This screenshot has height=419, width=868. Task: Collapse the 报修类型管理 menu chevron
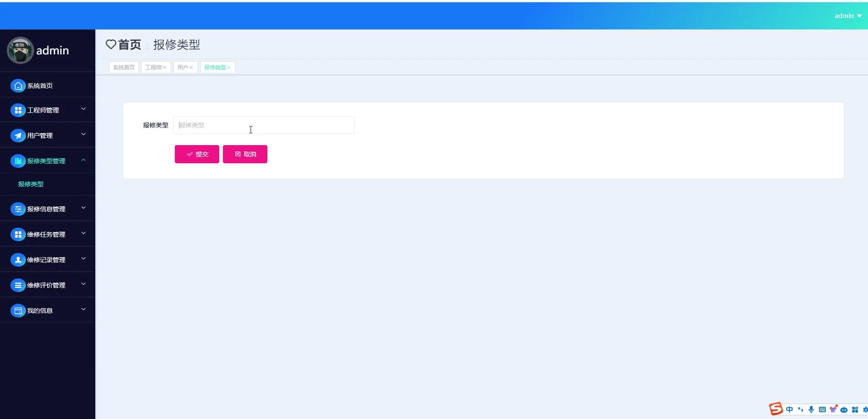pyautogui.click(x=84, y=160)
